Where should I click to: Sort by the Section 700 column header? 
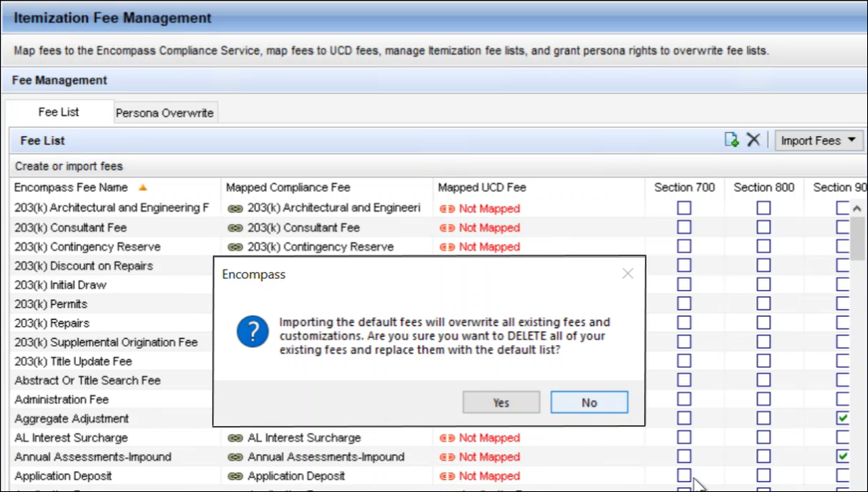tap(684, 187)
